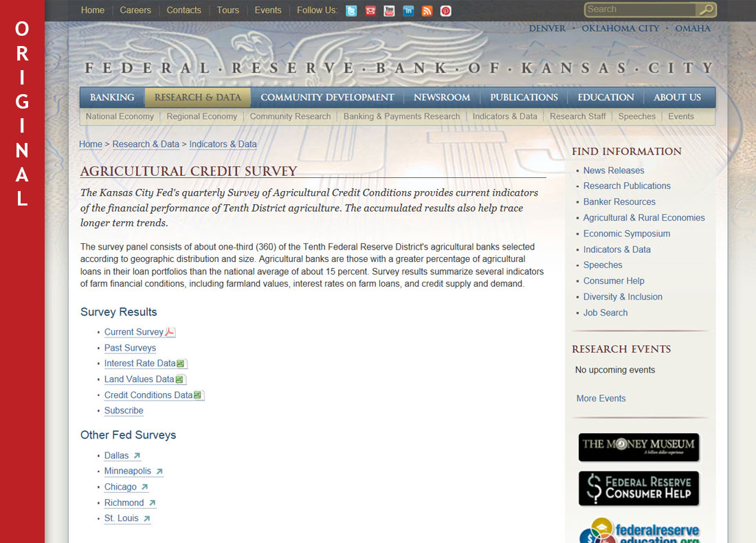The width and height of the screenshot is (756, 543).
Task: Select Banking & Payments Research submenu
Action: (x=401, y=116)
